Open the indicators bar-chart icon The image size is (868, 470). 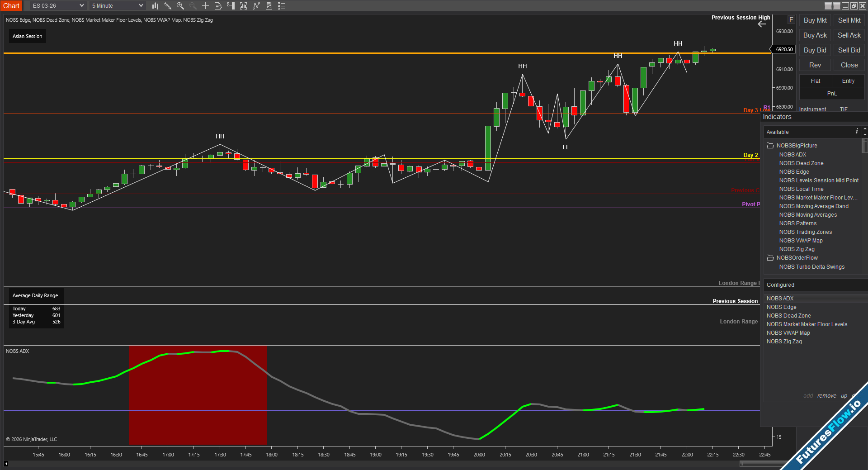(243, 6)
